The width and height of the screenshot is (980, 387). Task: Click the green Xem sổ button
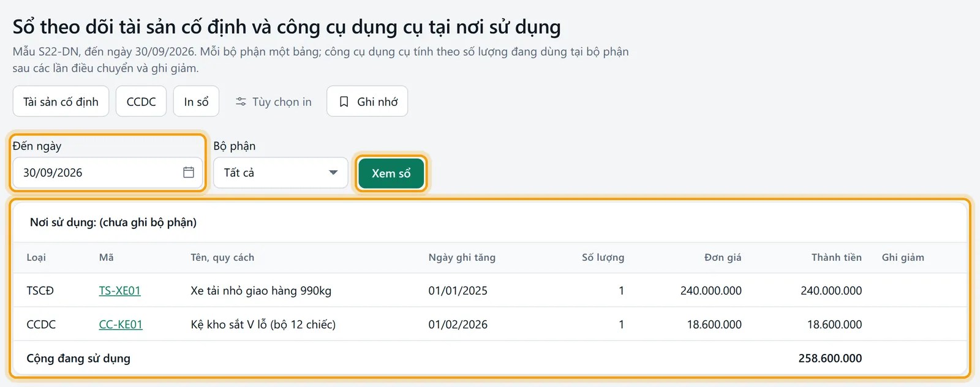[x=391, y=173]
